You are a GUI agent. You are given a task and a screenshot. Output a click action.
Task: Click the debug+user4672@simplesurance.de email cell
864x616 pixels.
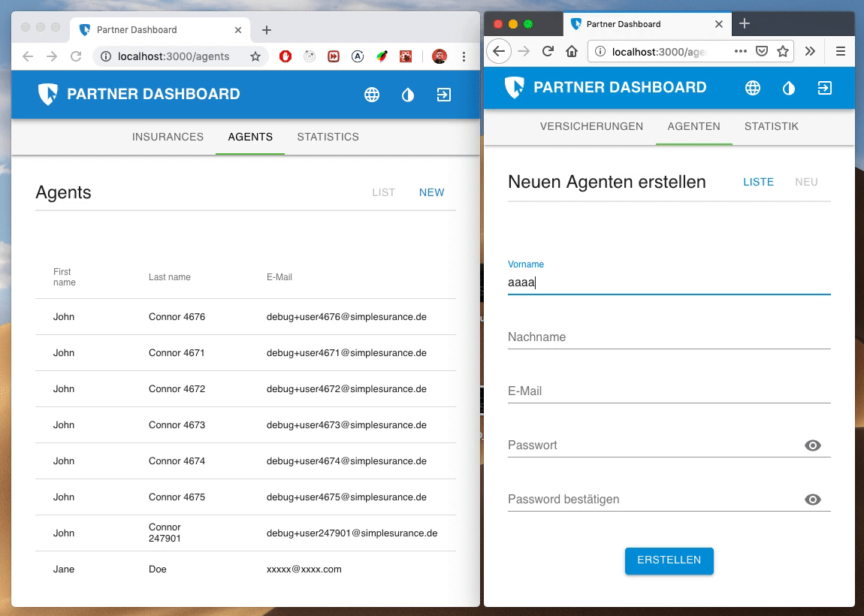tap(346, 389)
